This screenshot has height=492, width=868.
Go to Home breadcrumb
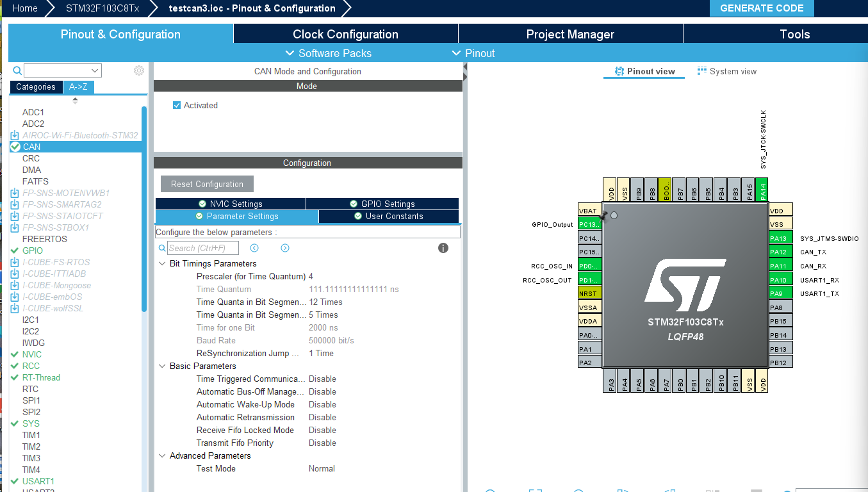point(25,8)
